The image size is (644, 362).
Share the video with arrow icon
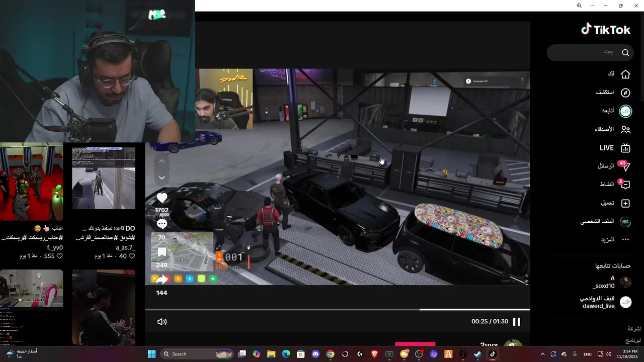pos(162,280)
